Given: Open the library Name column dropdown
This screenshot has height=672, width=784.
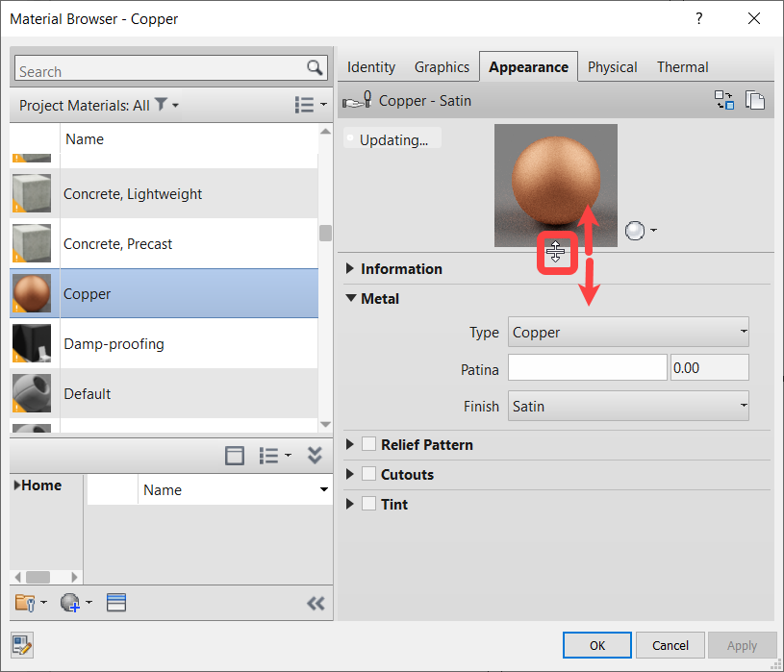Looking at the screenshot, I should pos(324,489).
